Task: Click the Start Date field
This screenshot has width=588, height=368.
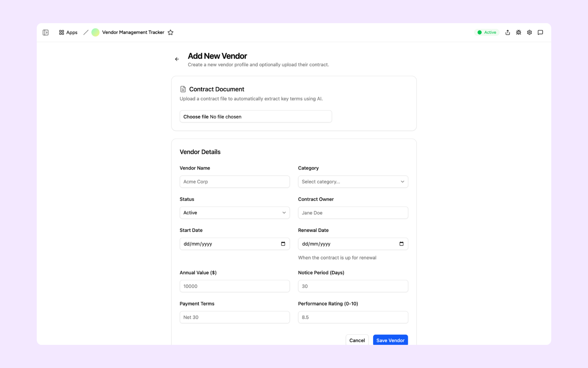Action: (x=234, y=244)
